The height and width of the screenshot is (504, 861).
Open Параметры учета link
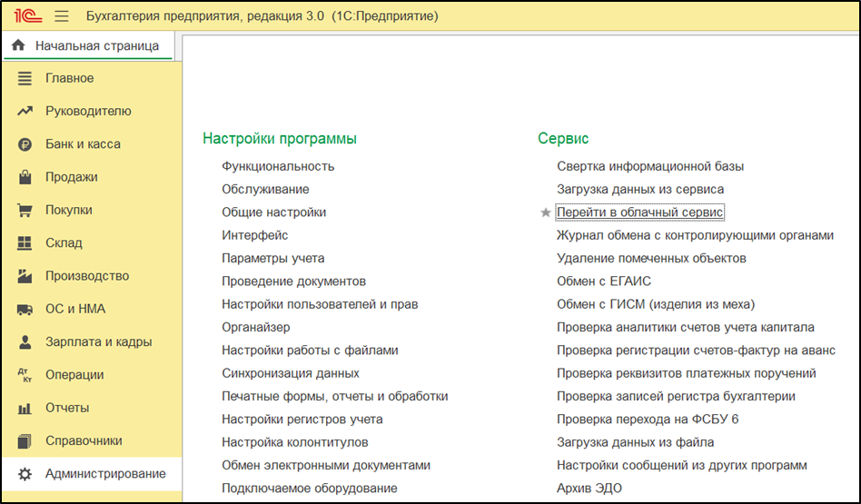click(272, 259)
